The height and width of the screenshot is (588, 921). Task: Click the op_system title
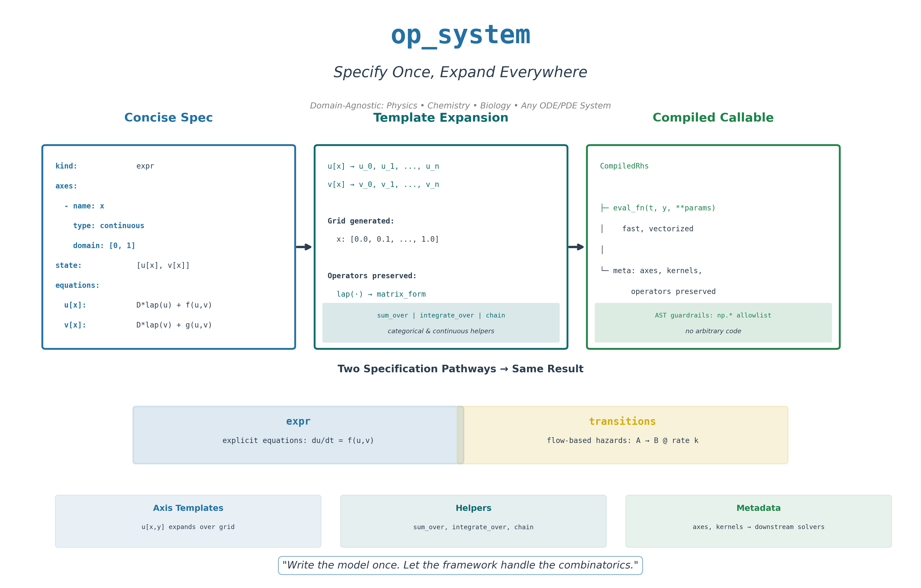tap(460, 35)
